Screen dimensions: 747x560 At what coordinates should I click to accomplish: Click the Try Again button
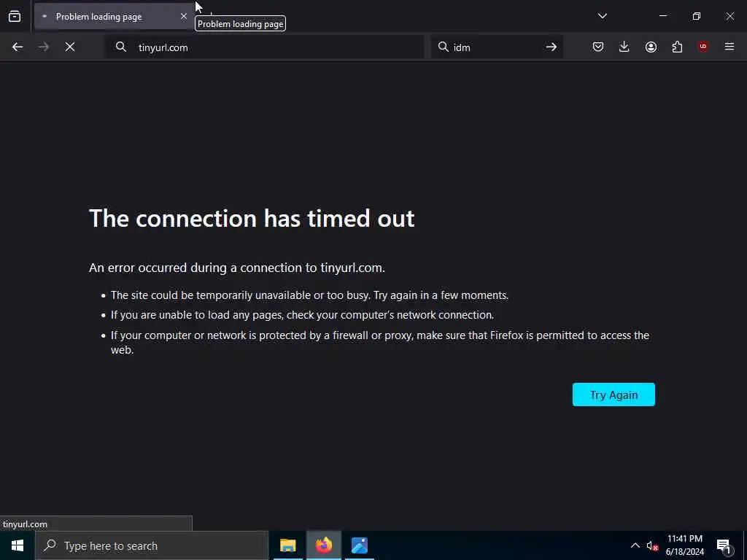coord(614,394)
